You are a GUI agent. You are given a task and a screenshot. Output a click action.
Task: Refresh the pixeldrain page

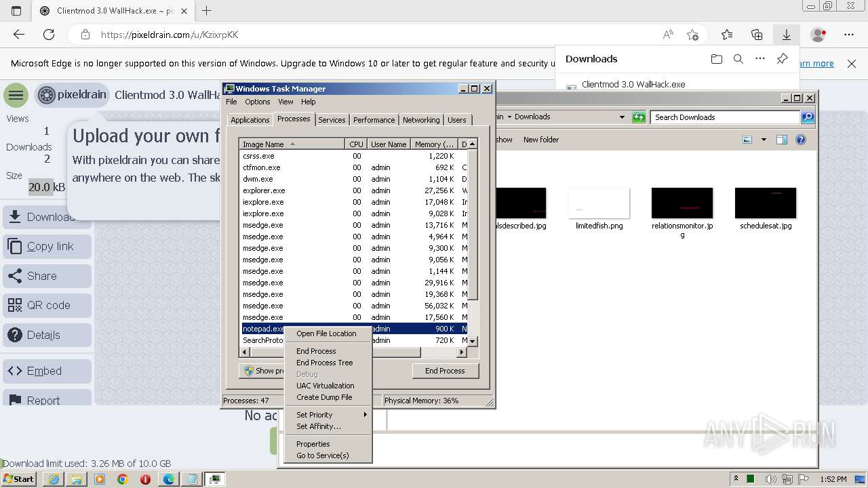click(x=49, y=35)
